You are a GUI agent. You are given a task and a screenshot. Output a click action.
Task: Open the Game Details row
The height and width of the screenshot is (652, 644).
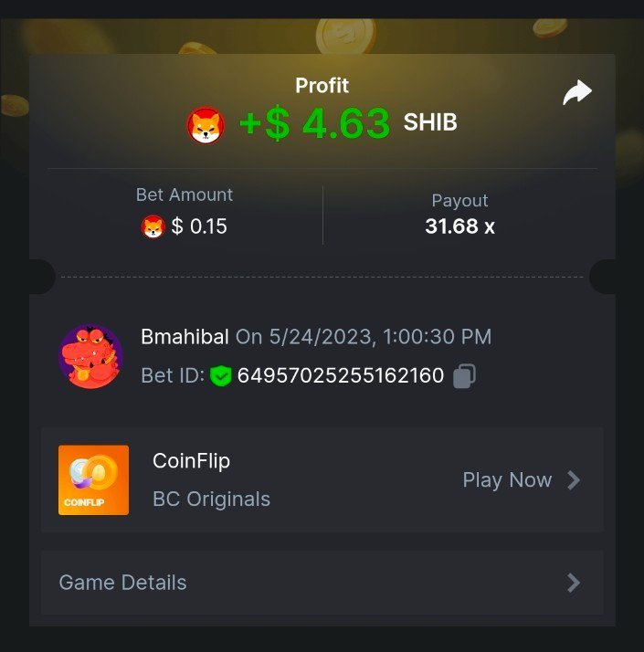pos(322,583)
